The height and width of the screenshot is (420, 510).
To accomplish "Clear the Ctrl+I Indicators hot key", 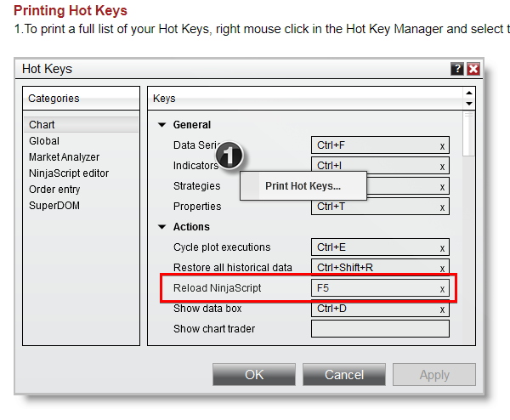I will 442,167.
